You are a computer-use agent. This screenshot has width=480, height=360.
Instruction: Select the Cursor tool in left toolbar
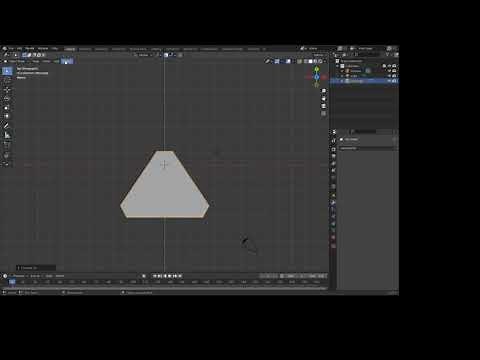[7, 81]
